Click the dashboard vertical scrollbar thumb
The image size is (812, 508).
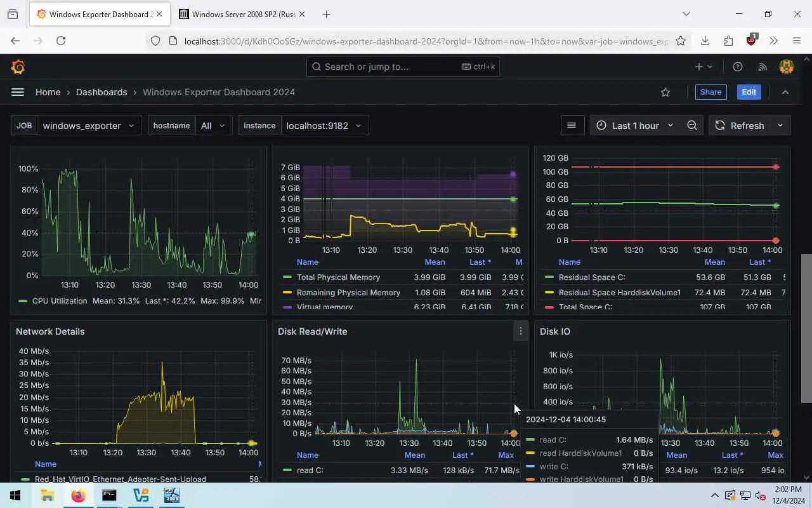[806, 328]
